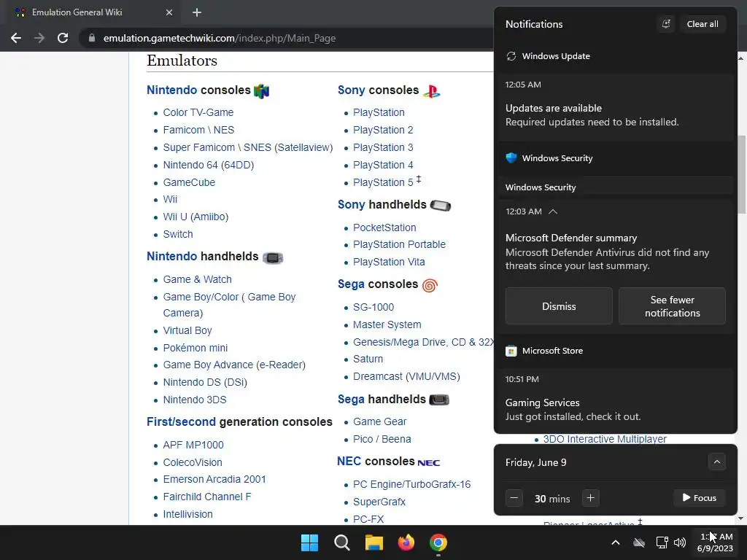Click the taskbar clock showing 6/9/2023
747x560 pixels.
(x=715, y=542)
